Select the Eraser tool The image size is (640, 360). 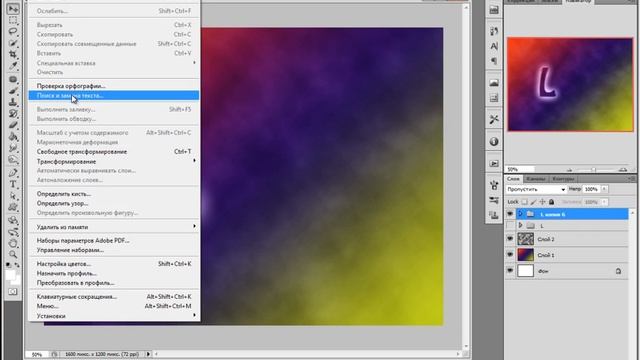point(13,125)
